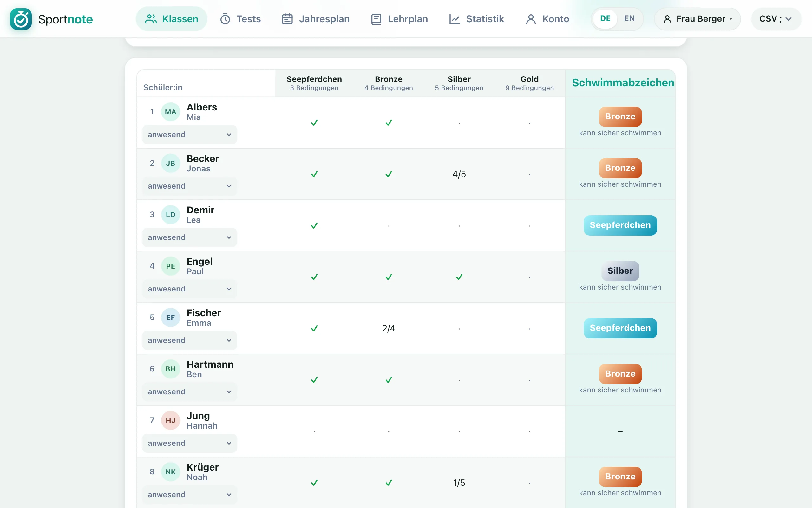
Task: Open the Frau Berger user menu
Action: click(697, 19)
